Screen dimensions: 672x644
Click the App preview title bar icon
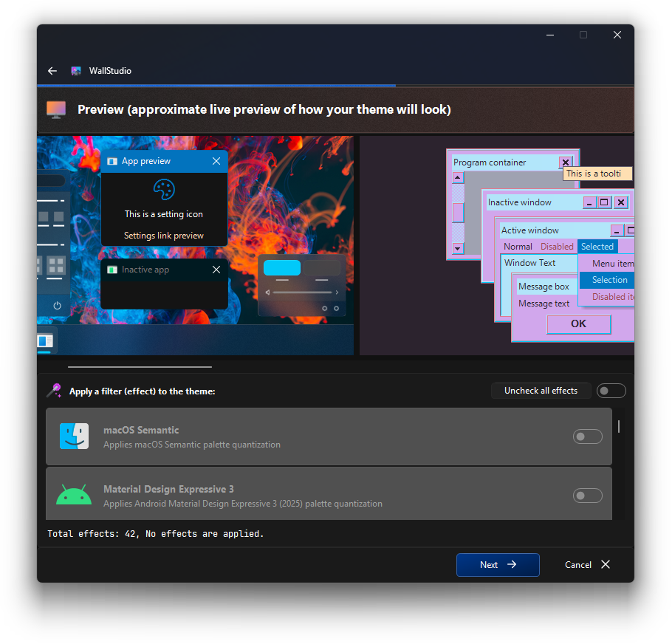point(112,161)
